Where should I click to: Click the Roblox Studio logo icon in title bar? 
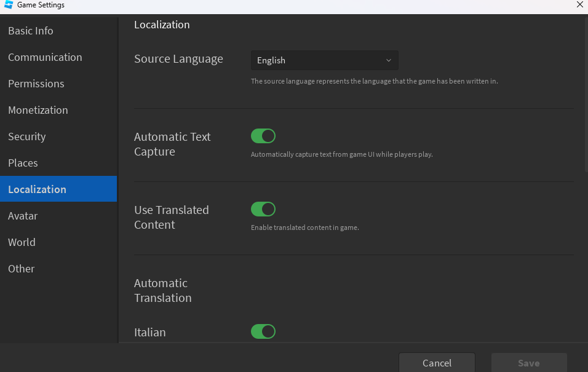(x=8, y=4)
